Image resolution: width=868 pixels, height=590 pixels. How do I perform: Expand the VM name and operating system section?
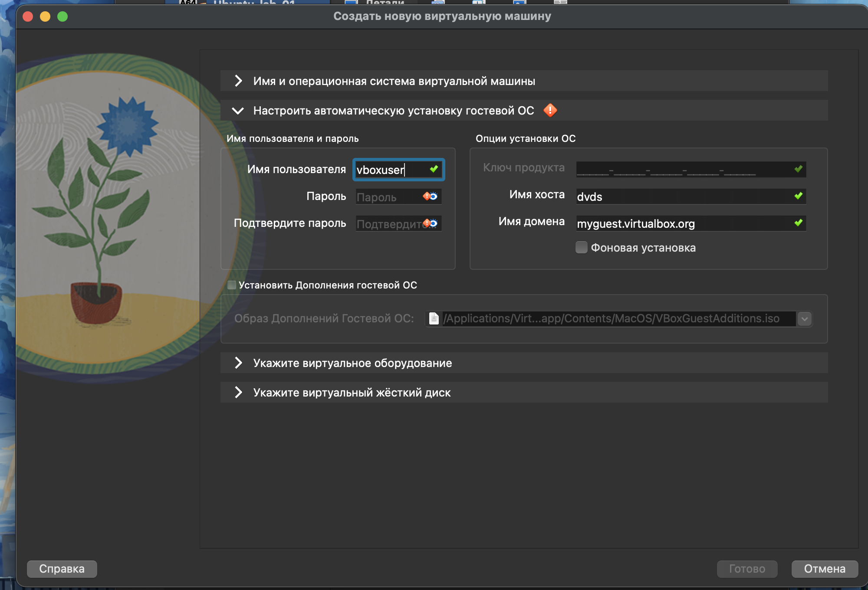[x=524, y=81]
